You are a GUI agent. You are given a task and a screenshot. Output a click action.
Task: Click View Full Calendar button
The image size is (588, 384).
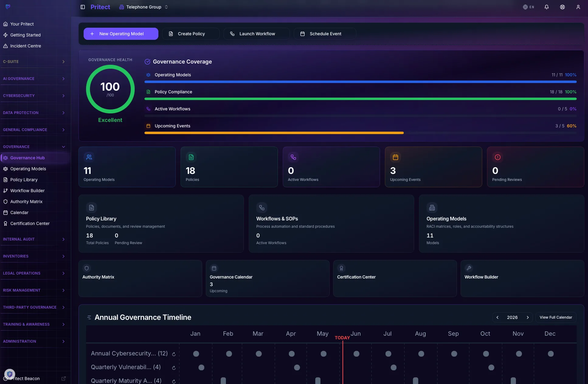[556, 317]
